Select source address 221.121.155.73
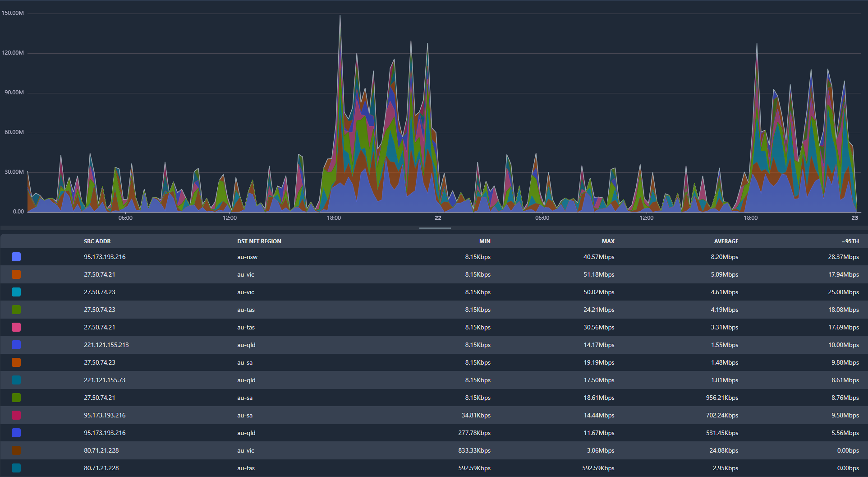The height and width of the screenshot is (477, 868). point(105,380)
